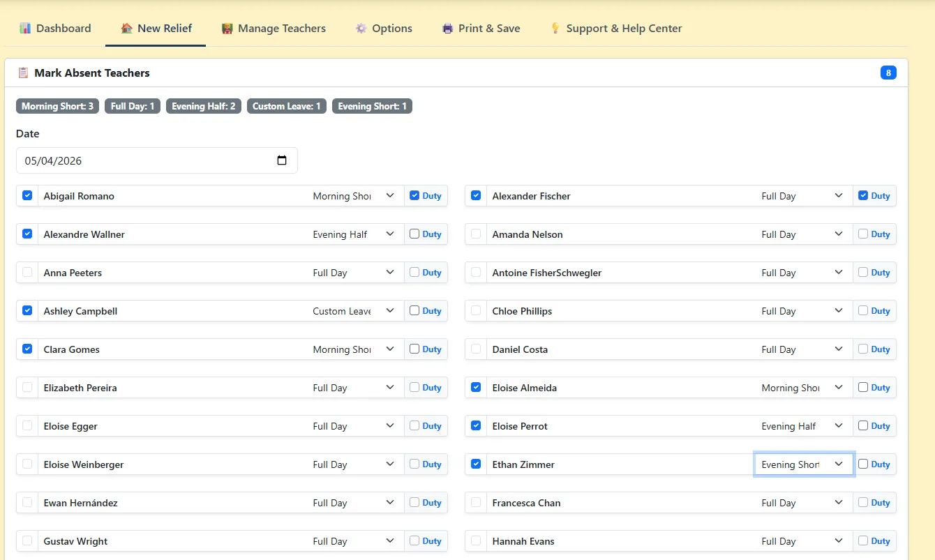Click the Print & Save printer icon
The image size is (935, 560).
tap(448, 29)
